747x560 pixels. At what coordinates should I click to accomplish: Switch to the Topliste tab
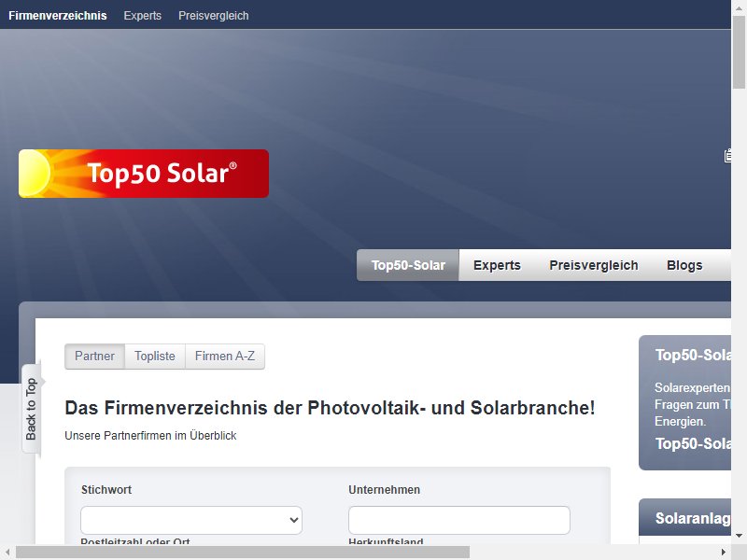(x=155, y=357)
